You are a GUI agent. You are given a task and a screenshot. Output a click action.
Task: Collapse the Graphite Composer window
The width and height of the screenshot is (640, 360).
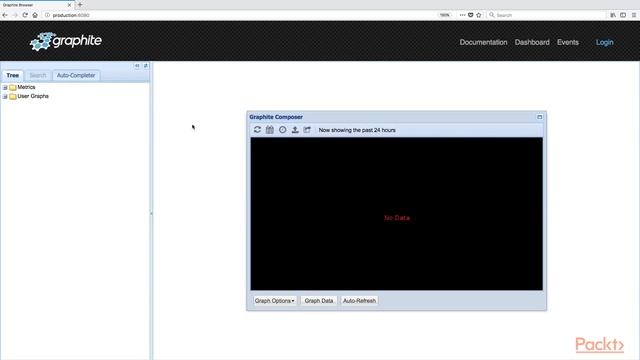click(540, 117)
